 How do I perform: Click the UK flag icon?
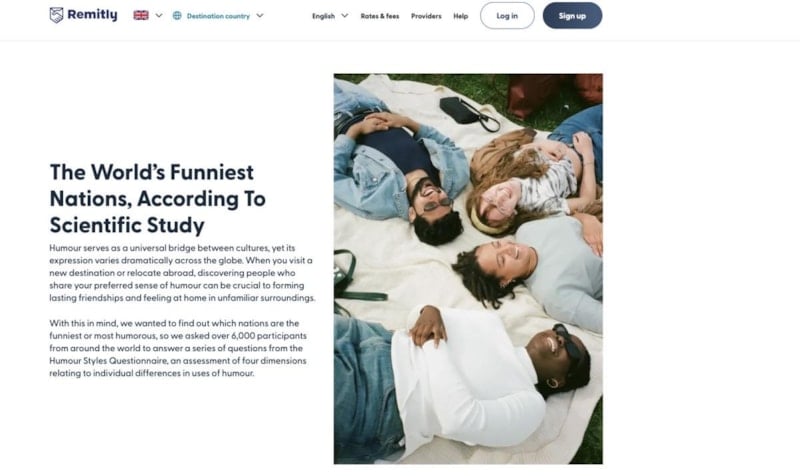[141, 15]
